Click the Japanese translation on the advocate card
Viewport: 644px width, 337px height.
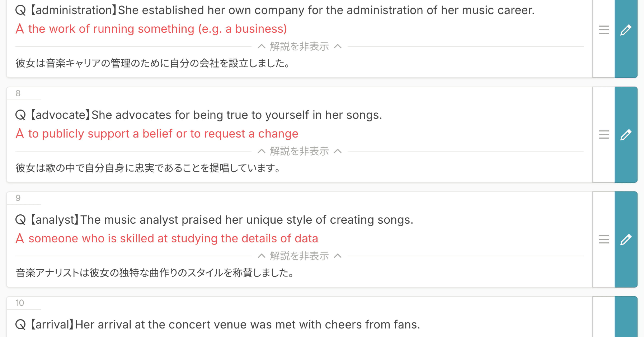point(148,168)
